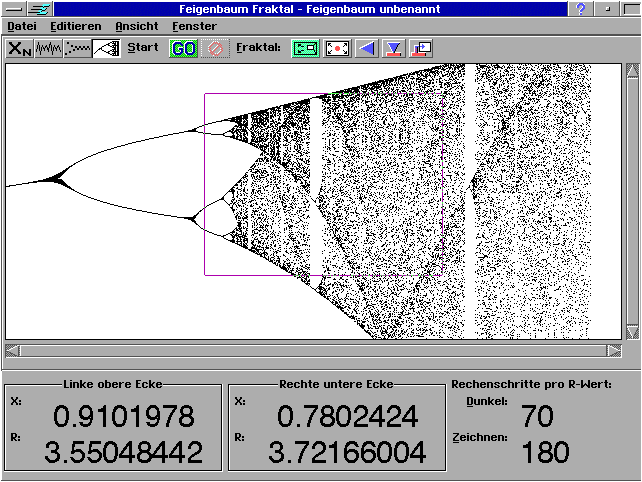Image resolution: width=642 pixels, height=482 pixels.
Task: Toggle the dotted sequence plot view
Action: coord(77,48)
